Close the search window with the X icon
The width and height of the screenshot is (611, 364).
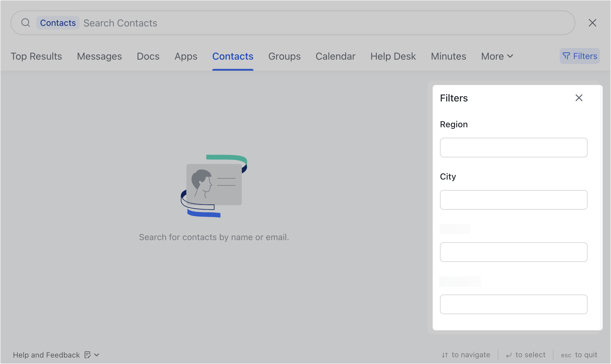[592, 23]
